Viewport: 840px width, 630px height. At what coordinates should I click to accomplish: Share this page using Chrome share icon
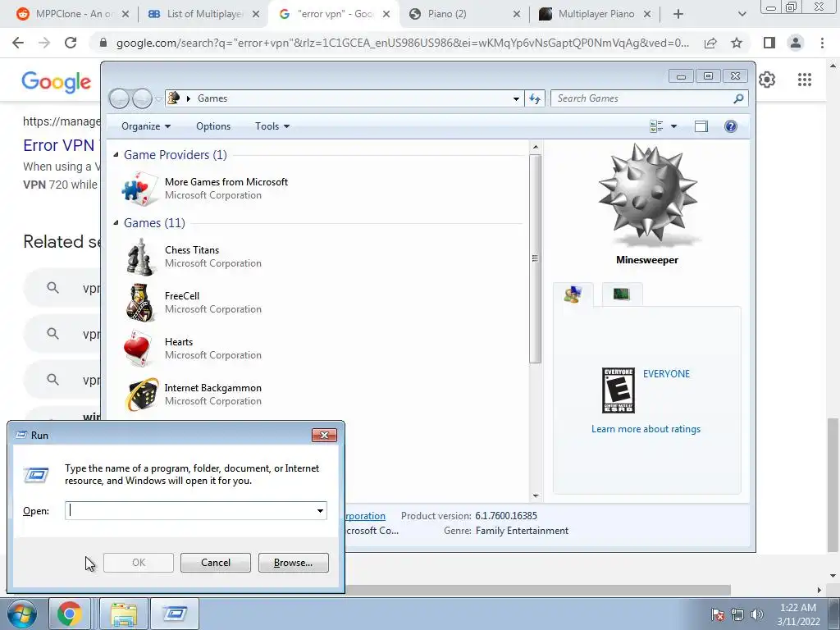click(x=710, y=43)
